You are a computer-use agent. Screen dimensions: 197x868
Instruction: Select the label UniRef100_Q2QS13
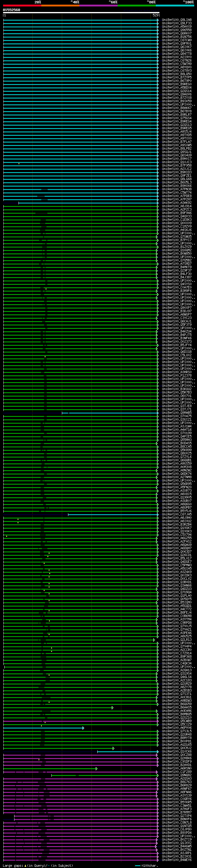click(x=177, y=125)
